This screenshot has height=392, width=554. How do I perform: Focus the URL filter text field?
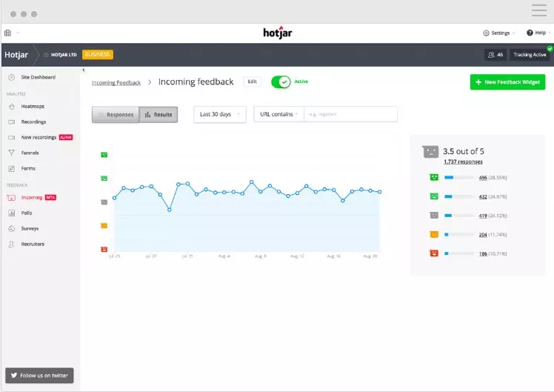pos(350,114)
